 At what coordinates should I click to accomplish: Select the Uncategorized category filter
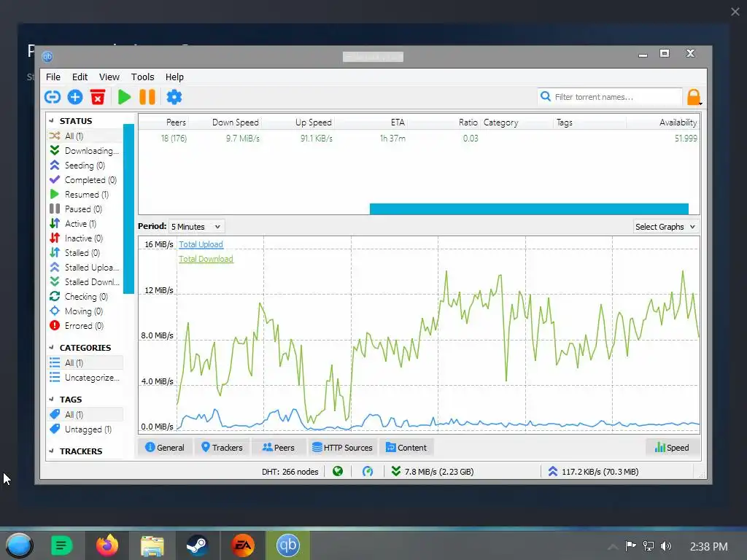click(85, 378)
